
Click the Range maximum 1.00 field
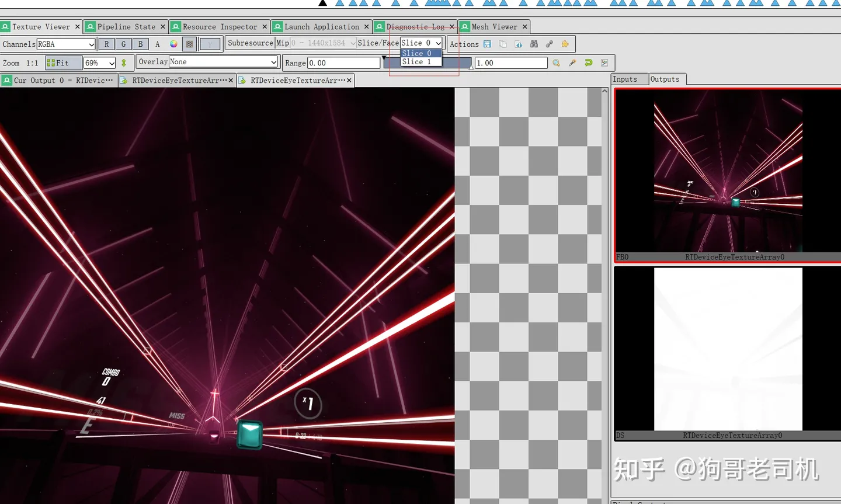pyautogui.click(x=511, y=62)
